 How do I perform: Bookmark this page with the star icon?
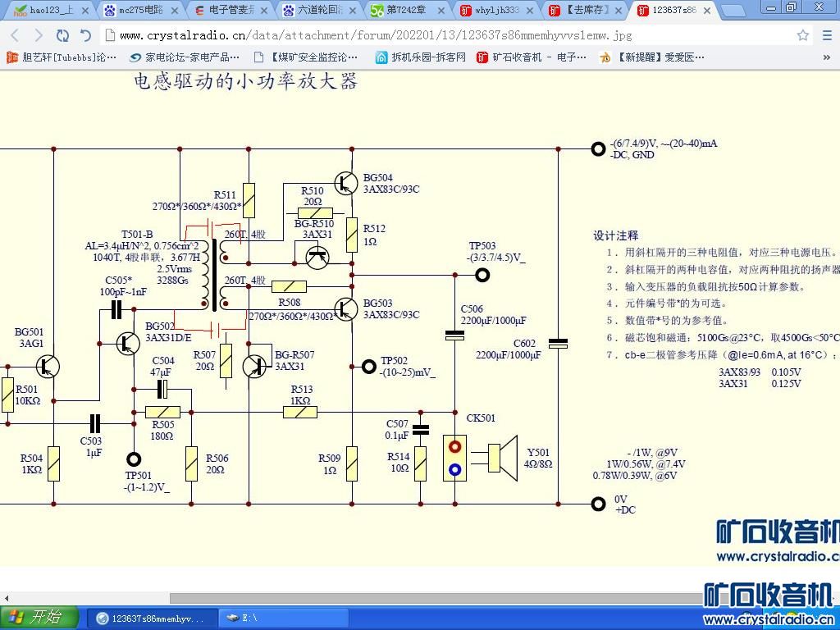coord(802,35)
